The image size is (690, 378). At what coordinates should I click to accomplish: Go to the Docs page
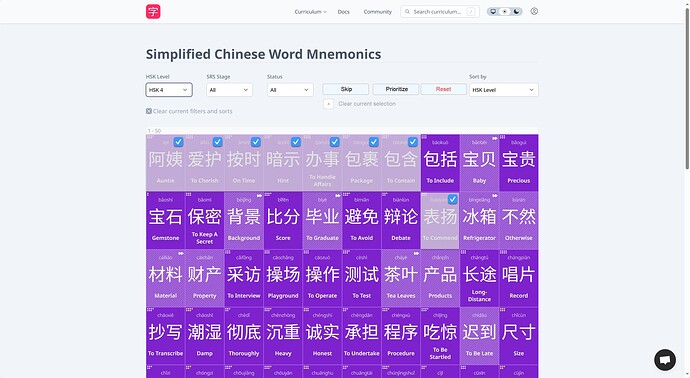pos(343,12)
